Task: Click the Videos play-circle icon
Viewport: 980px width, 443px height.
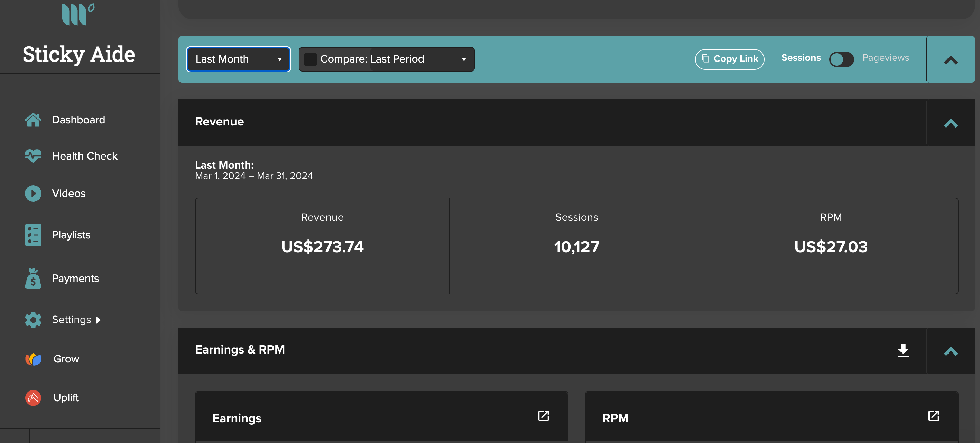Action: point(33,193)
